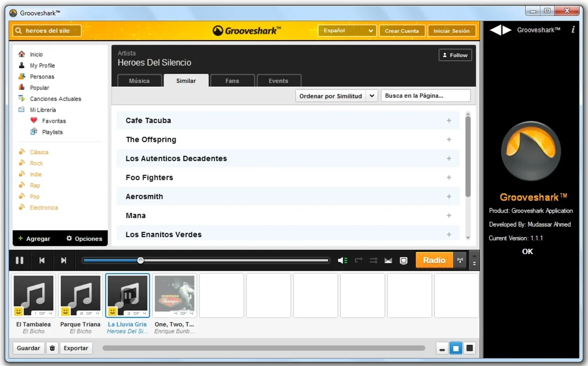The image size is (588, 366).
Task: Toggle smiley on La Lluvia Gris
Action: coord(113,312)
